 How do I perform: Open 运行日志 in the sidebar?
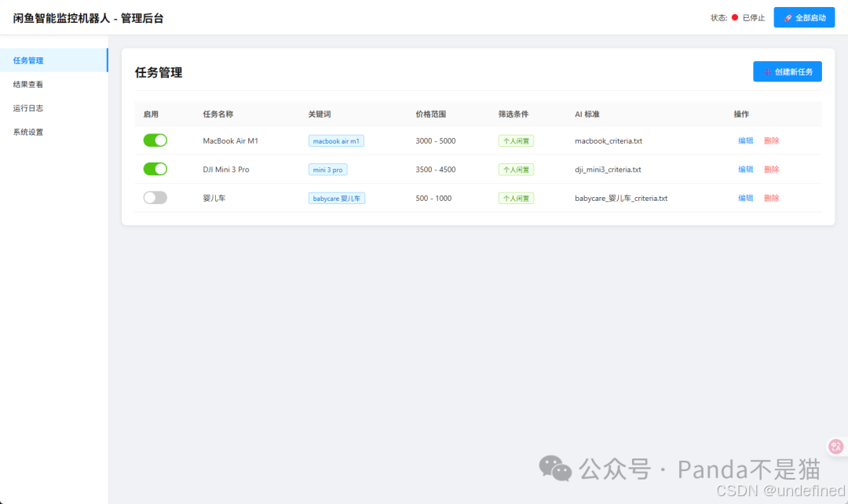[x=54, y=108]
